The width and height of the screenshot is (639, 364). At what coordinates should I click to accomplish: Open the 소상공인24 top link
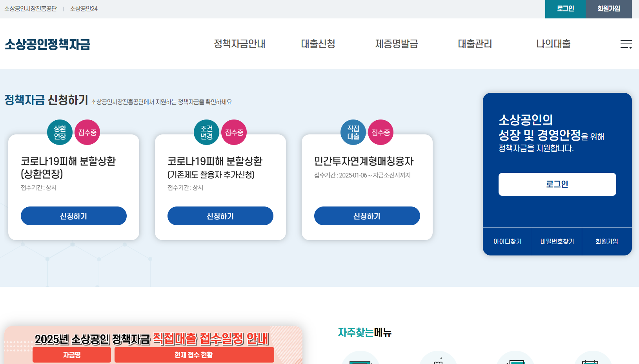tap(84, 9)
